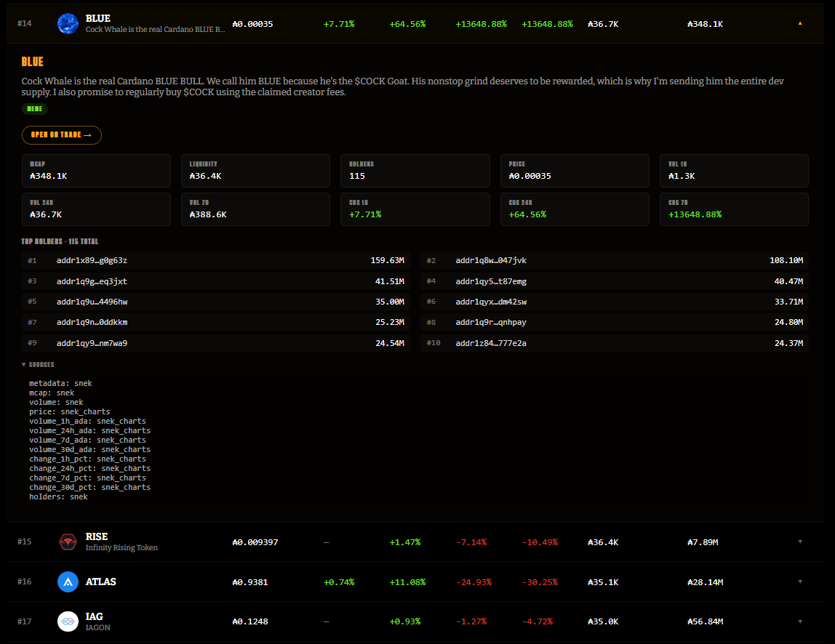
Task: Click the IAG token logo
Action: (68, 621)
